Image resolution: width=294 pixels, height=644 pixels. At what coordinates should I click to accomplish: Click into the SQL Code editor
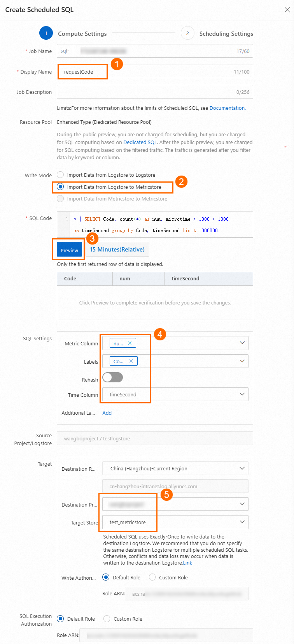[155, 224]
